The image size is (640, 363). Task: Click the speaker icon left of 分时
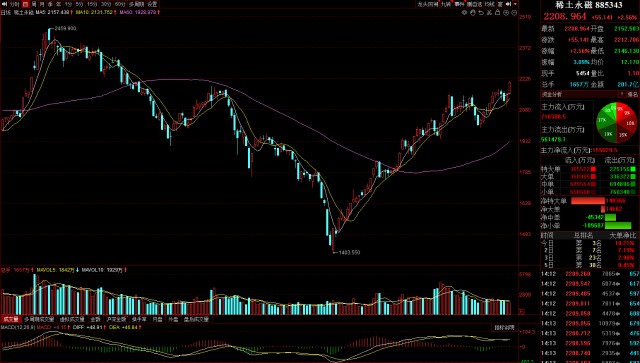point(4,4)
